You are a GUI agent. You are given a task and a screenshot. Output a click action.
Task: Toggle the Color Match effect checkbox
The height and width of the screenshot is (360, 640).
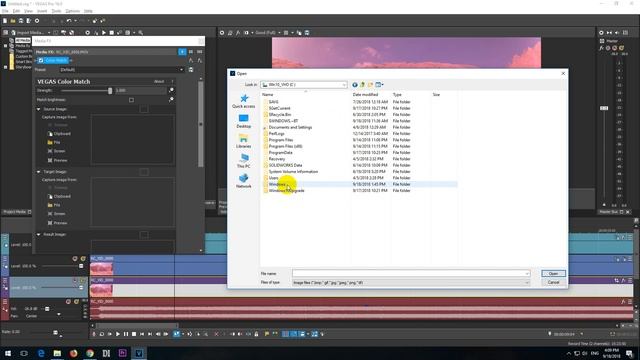tap(41, 60)
